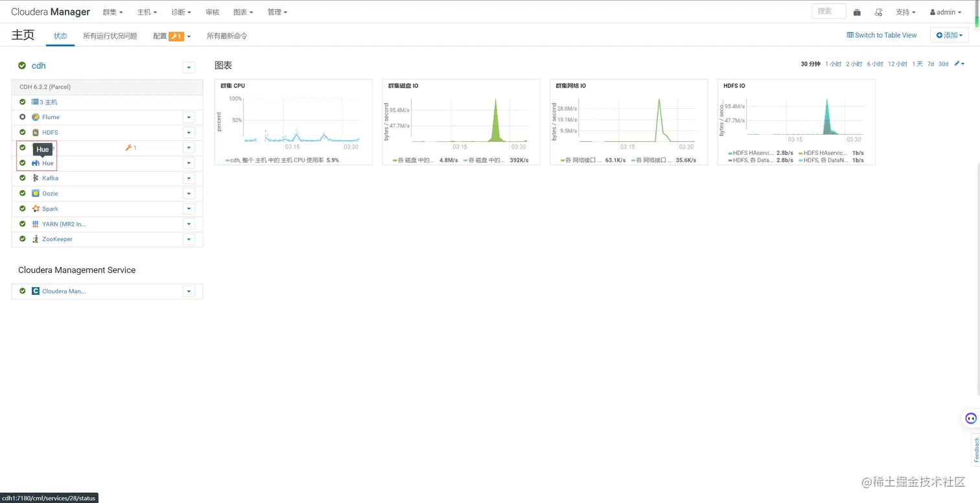Open the Feedback side tab
The height and width of the screenshot is (503, 980).
click(976, 450)
